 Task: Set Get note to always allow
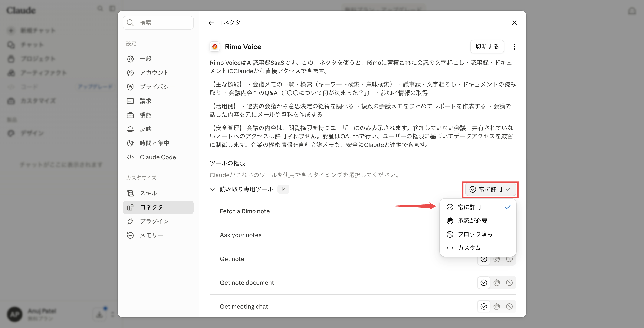click(484, 259)
